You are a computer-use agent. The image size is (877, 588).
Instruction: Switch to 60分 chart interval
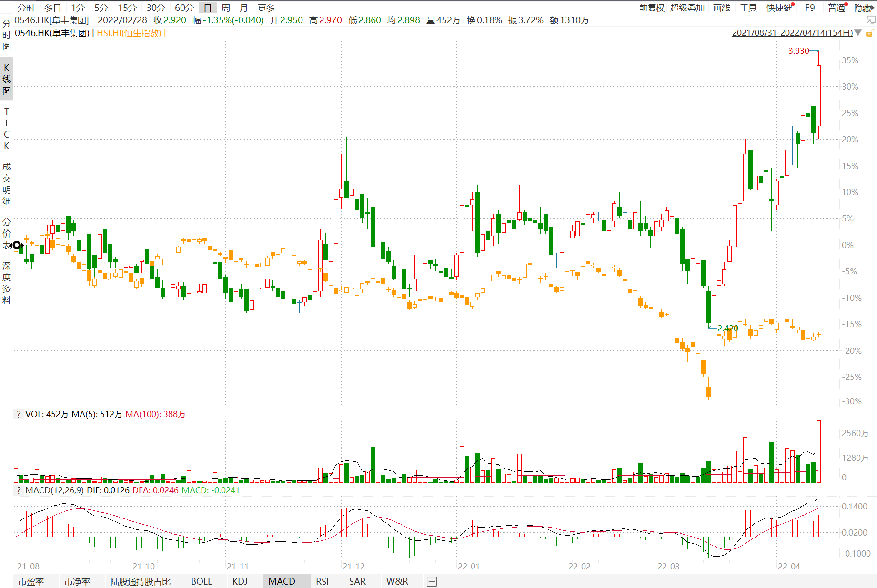(x=184, y=8)
